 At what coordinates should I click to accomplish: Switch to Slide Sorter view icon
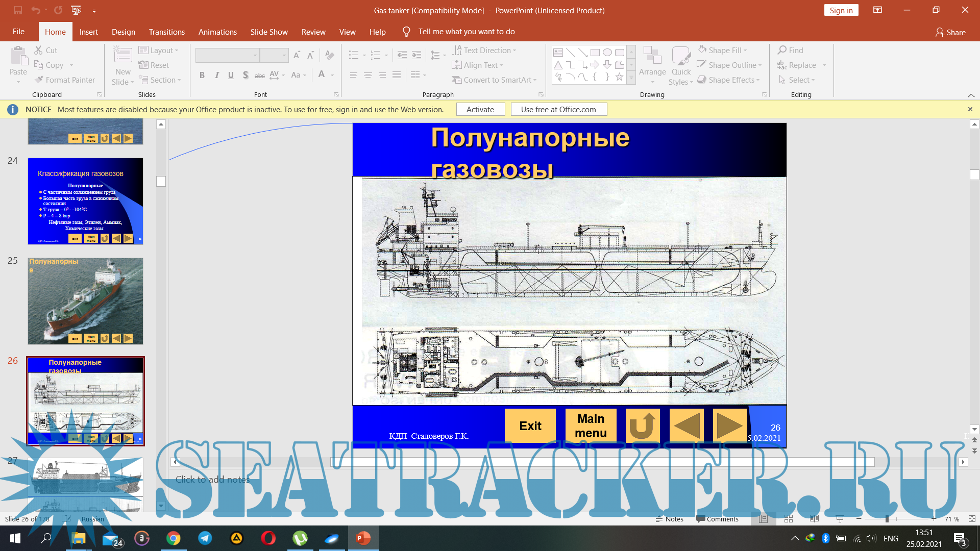tap(789, 519)
